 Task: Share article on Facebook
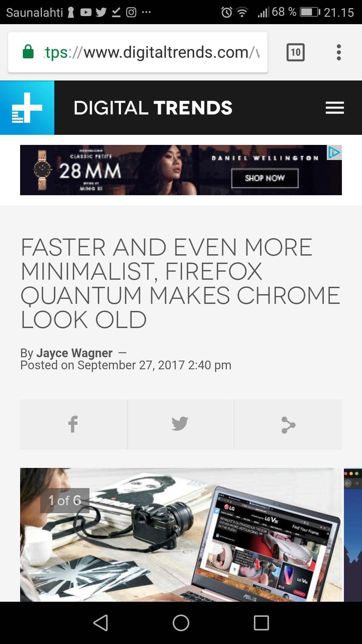[73, 424]
